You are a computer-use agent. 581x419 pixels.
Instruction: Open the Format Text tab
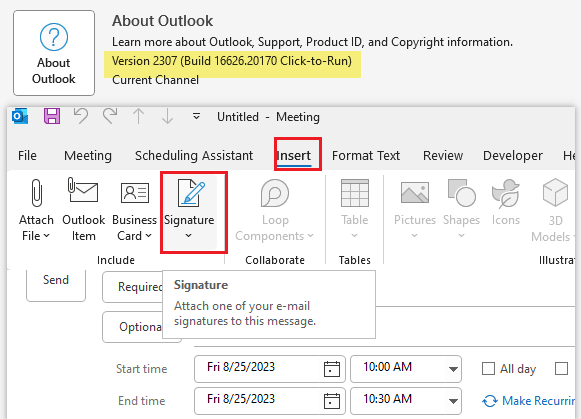pos(366,156)
